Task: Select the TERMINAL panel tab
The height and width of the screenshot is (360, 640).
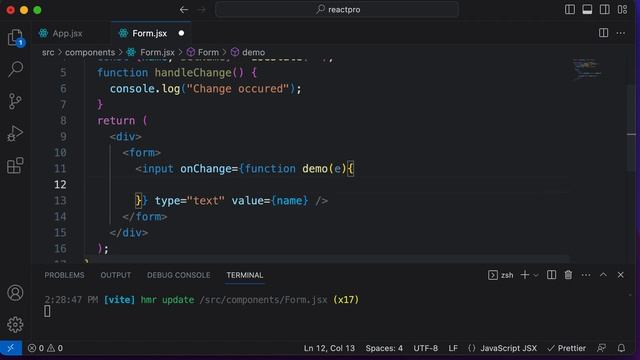Action: [245, 275]
